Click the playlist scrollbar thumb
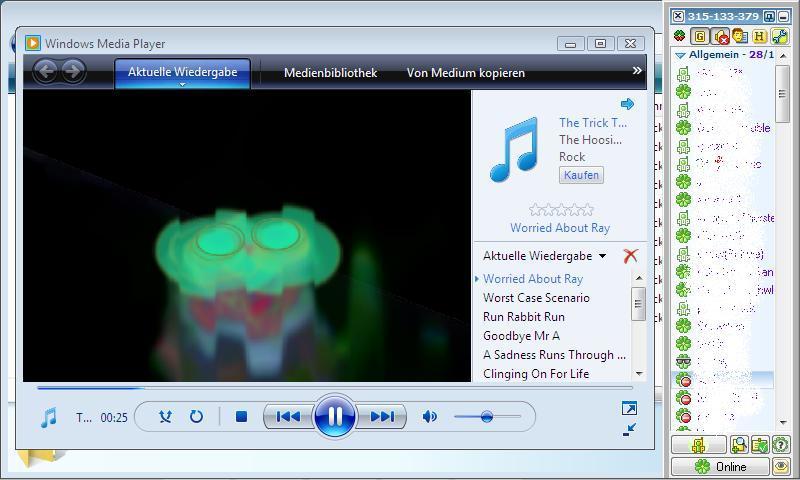The image size is (800, 480). tap(638, 304)
